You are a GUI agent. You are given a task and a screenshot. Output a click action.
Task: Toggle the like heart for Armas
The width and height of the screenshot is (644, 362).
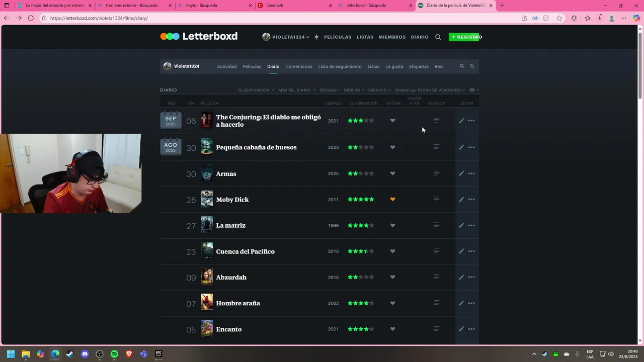(x=393, y=173)
